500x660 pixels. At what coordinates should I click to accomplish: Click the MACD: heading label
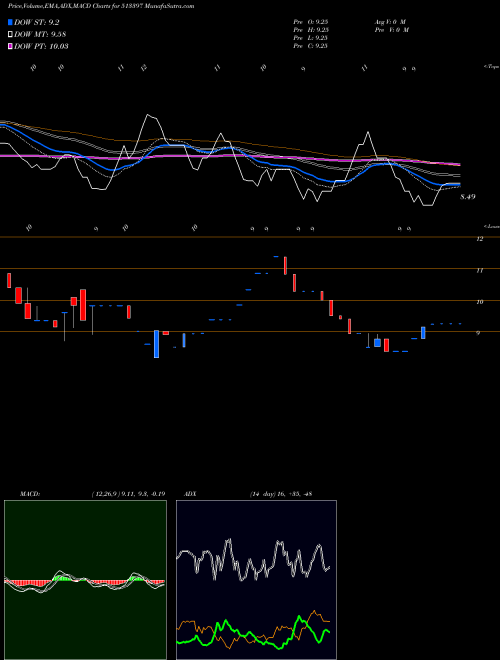[30, 494]
